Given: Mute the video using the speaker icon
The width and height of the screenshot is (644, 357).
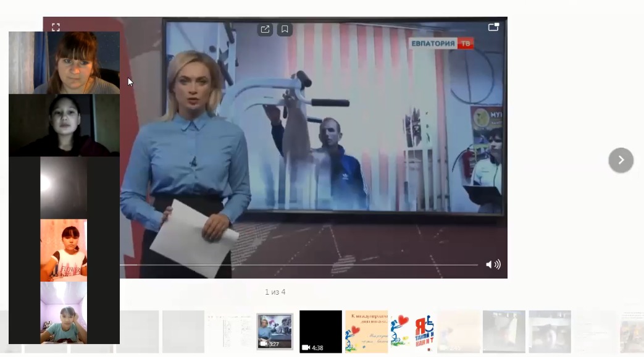Looking at the screenshot, I should click(493, 264).
